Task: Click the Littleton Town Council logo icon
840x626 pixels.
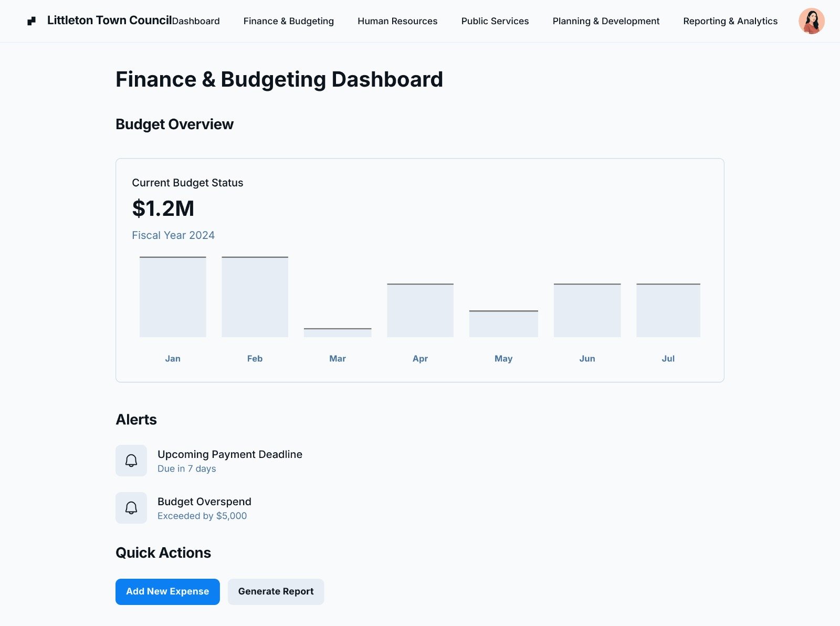Action: [x=31, y=21]
